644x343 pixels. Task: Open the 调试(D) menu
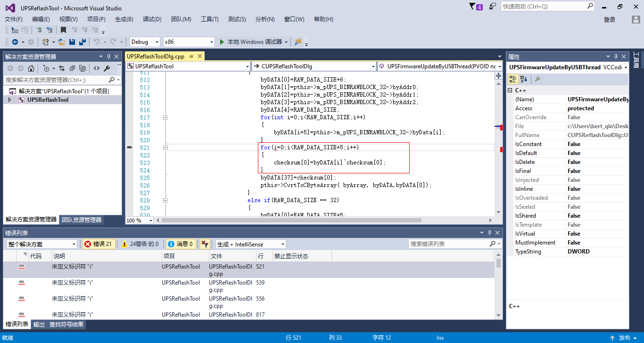pyautogui.click(x=152, y=19)
